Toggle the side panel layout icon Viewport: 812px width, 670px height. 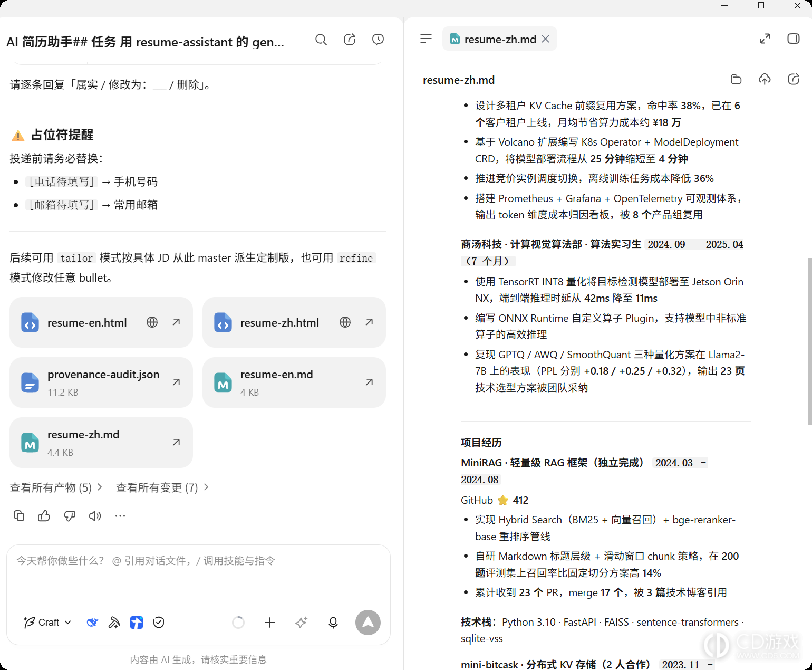point(794,39)
